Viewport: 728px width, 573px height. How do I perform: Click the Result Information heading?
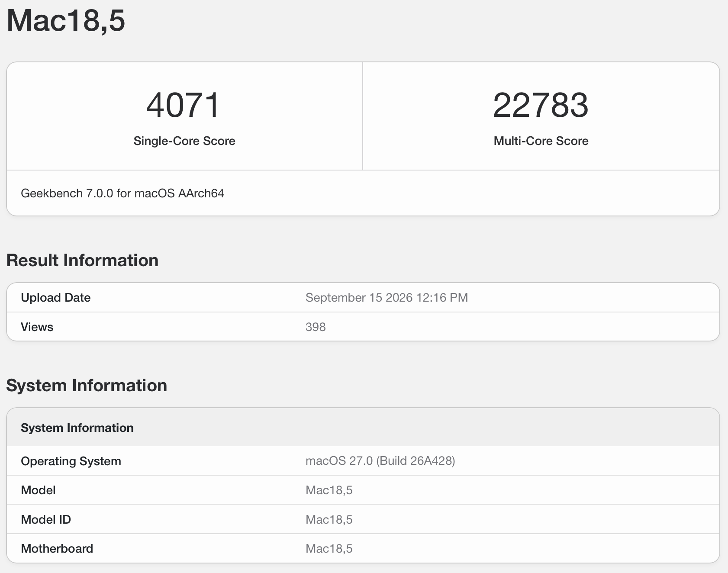point(82,261)
